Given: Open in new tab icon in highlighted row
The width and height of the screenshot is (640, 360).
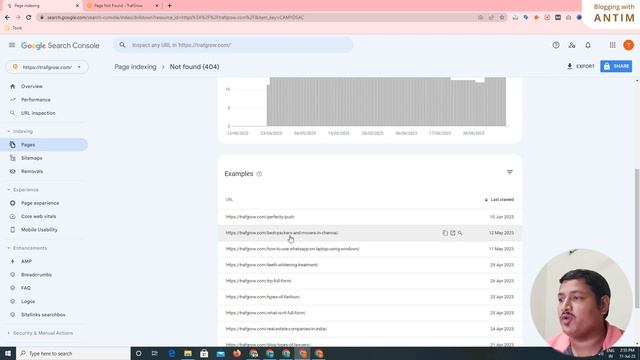Looking at the screenshot, I should point(452,233).
